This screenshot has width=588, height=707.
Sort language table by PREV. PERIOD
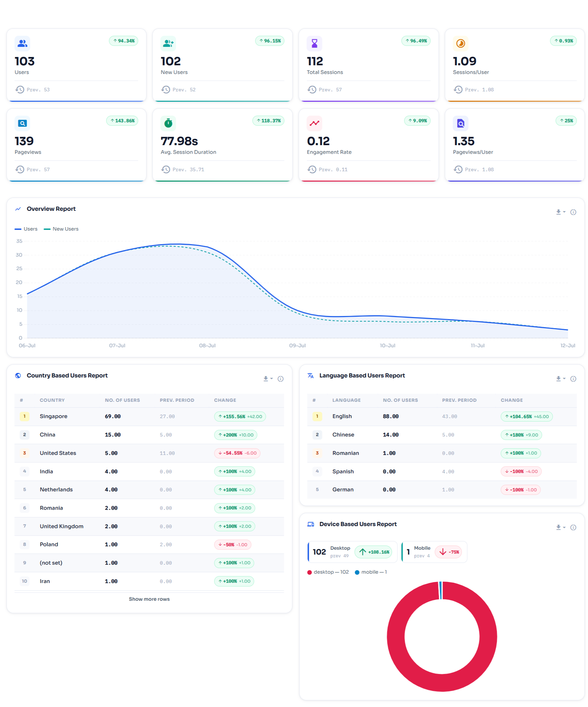459,400
